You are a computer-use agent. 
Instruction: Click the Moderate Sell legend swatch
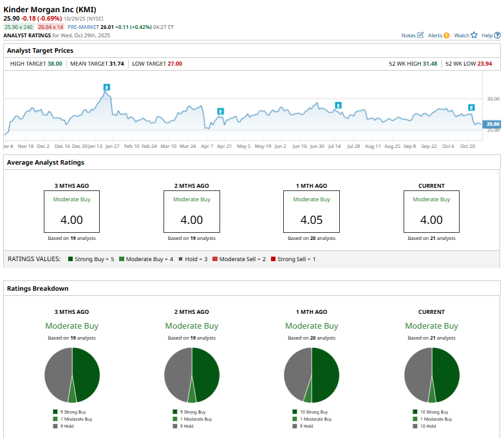click(215, 259)
